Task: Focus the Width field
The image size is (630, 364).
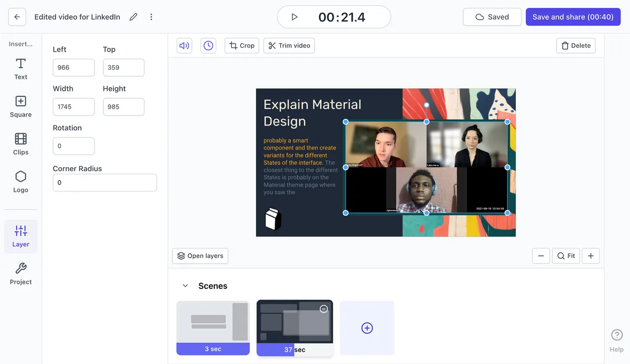Action: [x=73, y=107]
